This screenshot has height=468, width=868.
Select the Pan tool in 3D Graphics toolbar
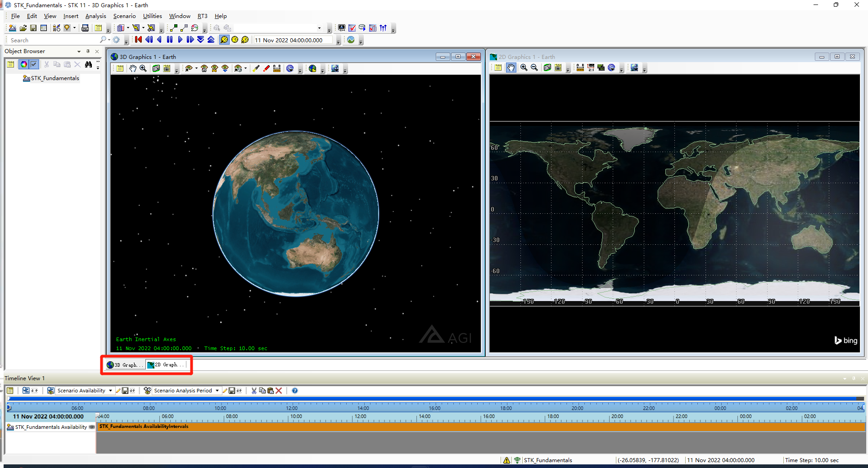pos(133,68)
